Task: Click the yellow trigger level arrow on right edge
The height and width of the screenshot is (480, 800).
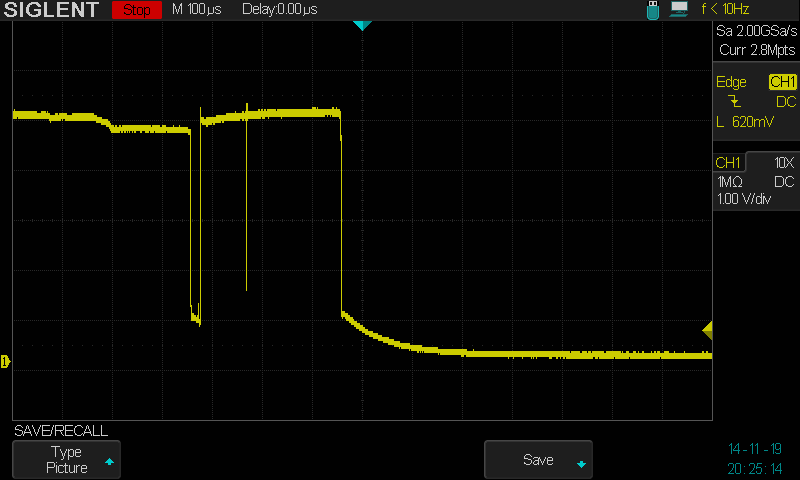Action: (707, 330)
